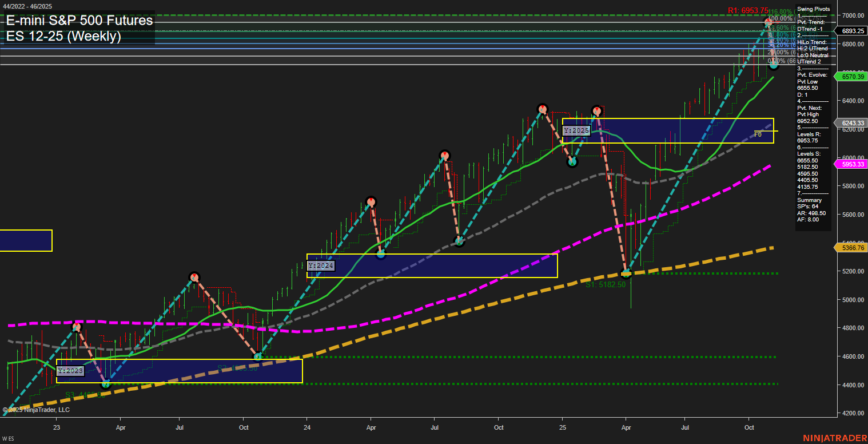This screenshot has height=444, width=868.
Task: Click the Swing Pivots panel heading
Action: [813, 9]
